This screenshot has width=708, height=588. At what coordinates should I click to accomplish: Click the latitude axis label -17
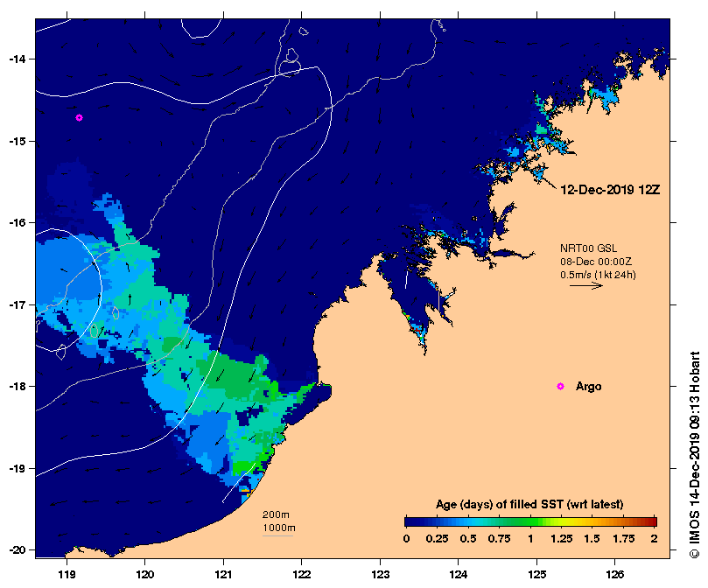pos(17,304)
